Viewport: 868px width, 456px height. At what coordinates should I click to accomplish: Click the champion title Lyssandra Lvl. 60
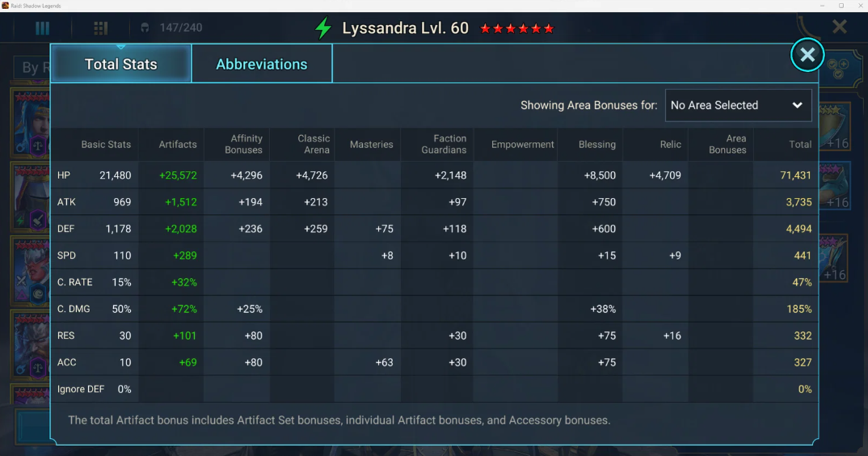click(405, 27)
